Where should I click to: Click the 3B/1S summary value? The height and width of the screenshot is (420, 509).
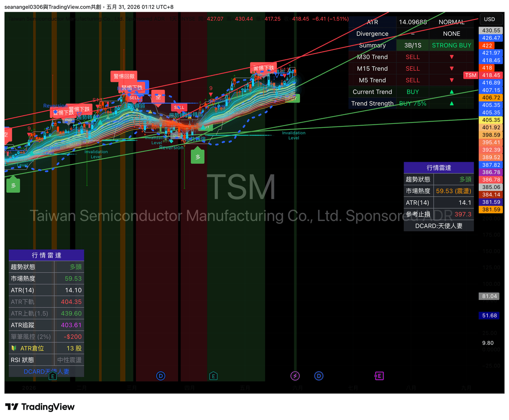pos(413,45)
